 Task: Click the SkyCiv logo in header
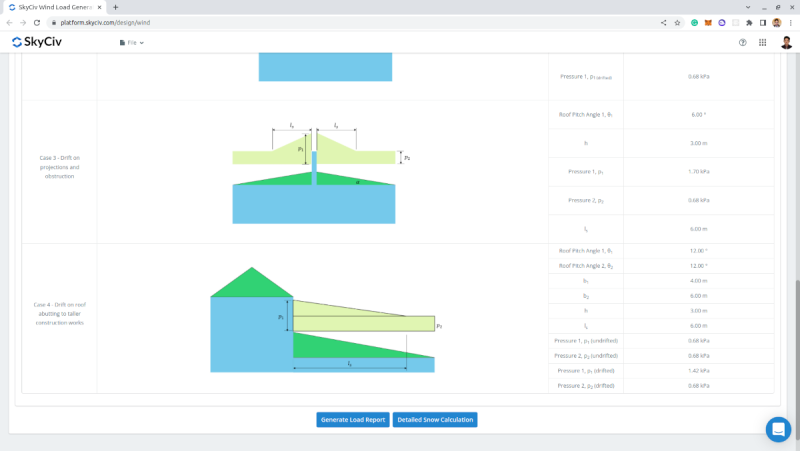(44, 42)
